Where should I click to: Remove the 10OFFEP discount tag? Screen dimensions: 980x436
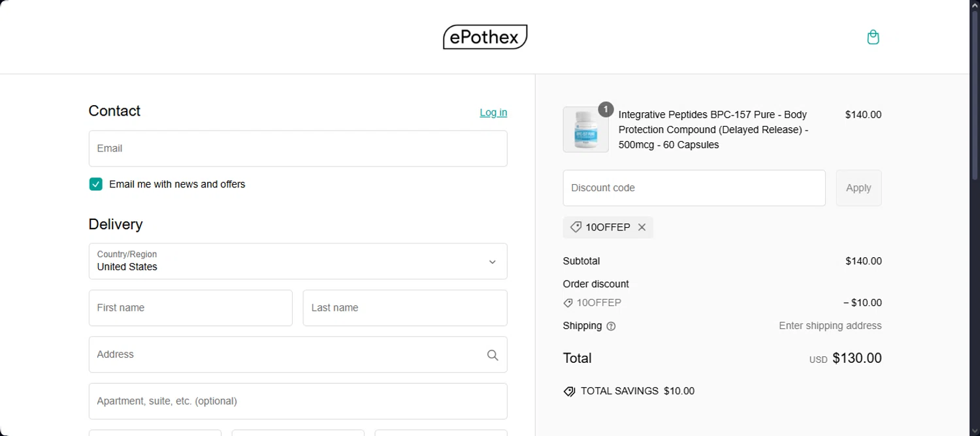[642, 227]
